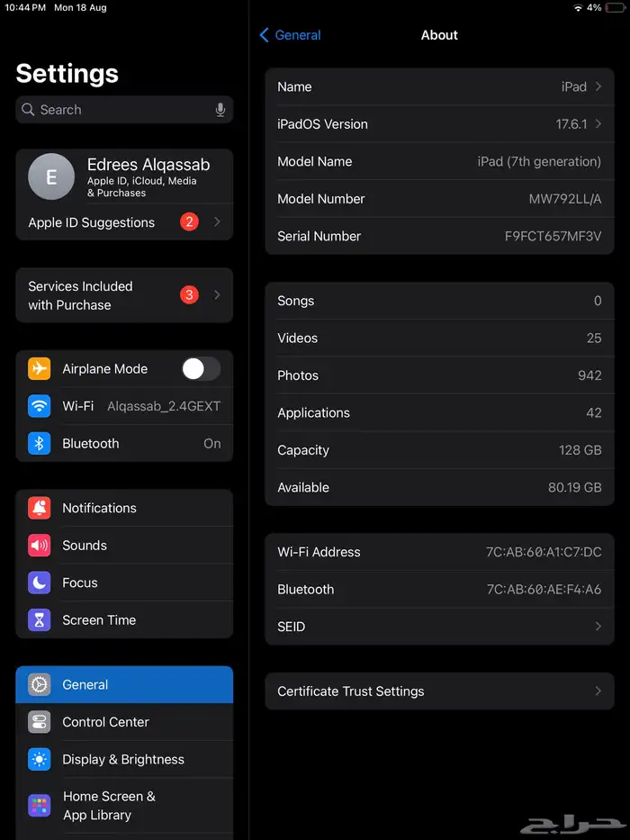The height and width of the screenshot is (840, 630).
Task: Select the Control Center menu item
Action: pos(124,722)
